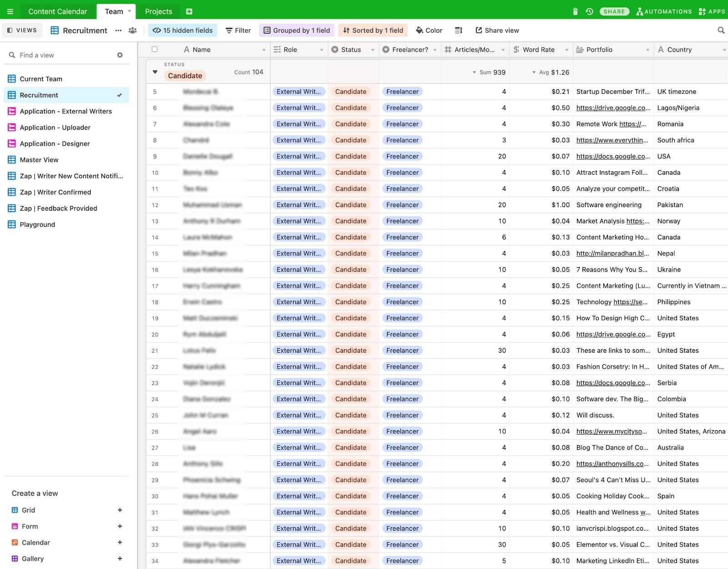This screenshot has height=569, width=728.
Task: Open Sorted by 1 field settings
Action: (x=373, y=30)
